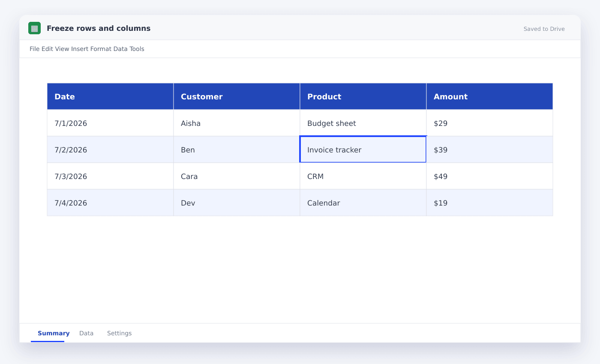
Task: Open the Format menu
Action: coord(101,49)
